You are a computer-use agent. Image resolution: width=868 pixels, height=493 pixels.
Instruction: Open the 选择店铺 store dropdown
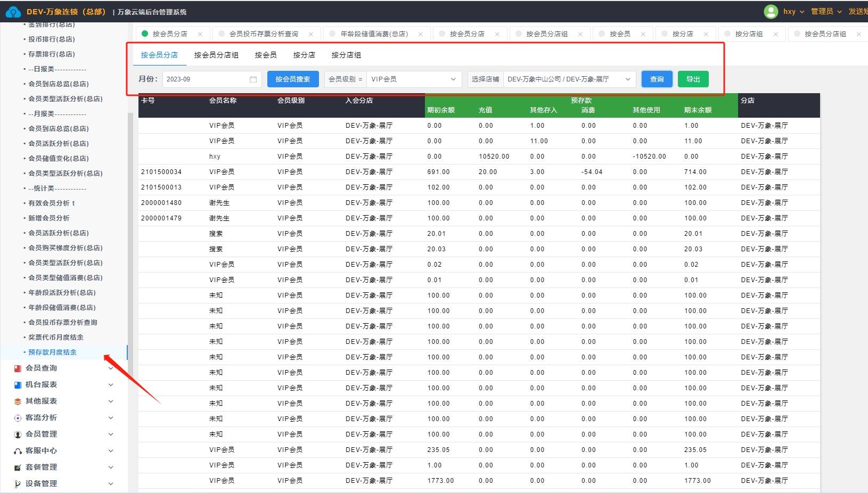click(x=569, y=79)
